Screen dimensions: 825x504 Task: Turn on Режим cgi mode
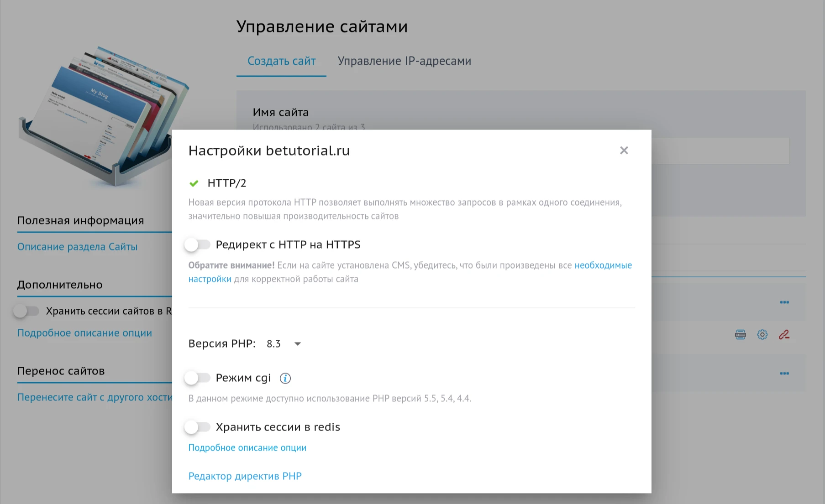tap(198, 378)
